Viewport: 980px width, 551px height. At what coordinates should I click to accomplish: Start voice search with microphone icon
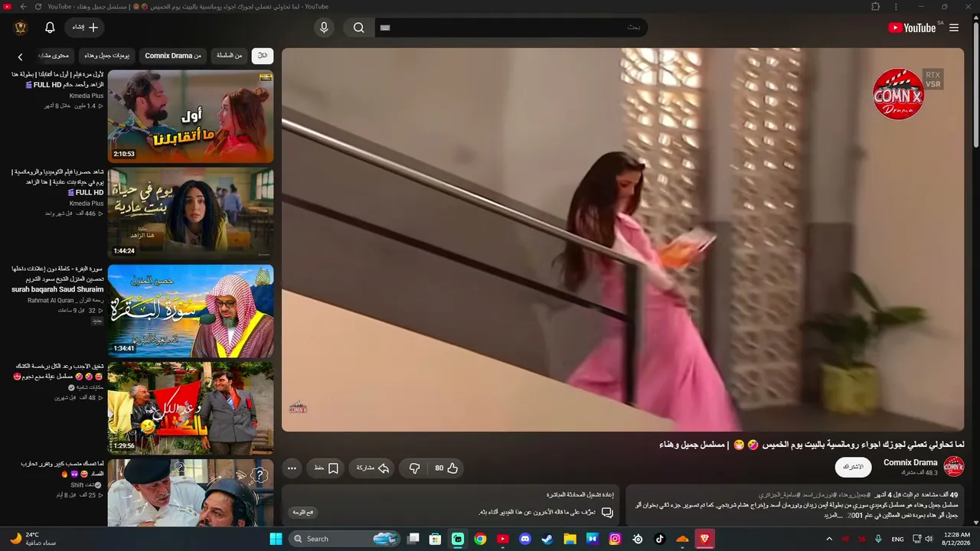324,28
